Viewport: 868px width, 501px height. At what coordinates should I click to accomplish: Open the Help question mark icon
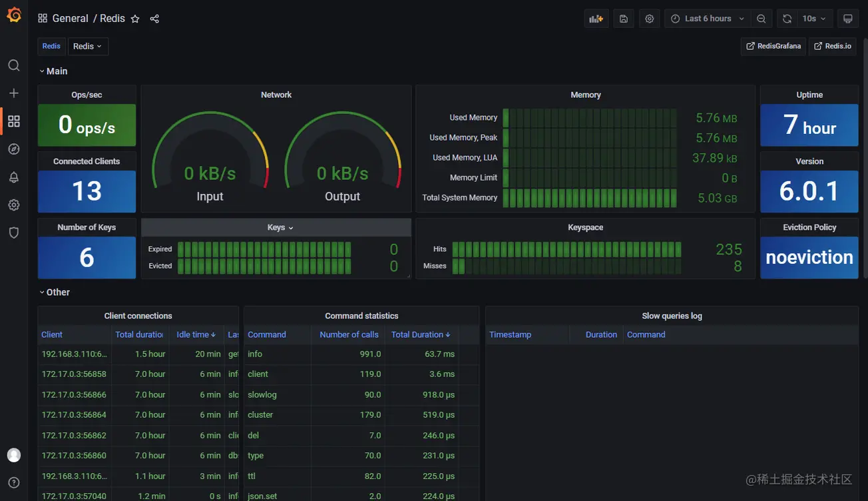tap(14, 482)
